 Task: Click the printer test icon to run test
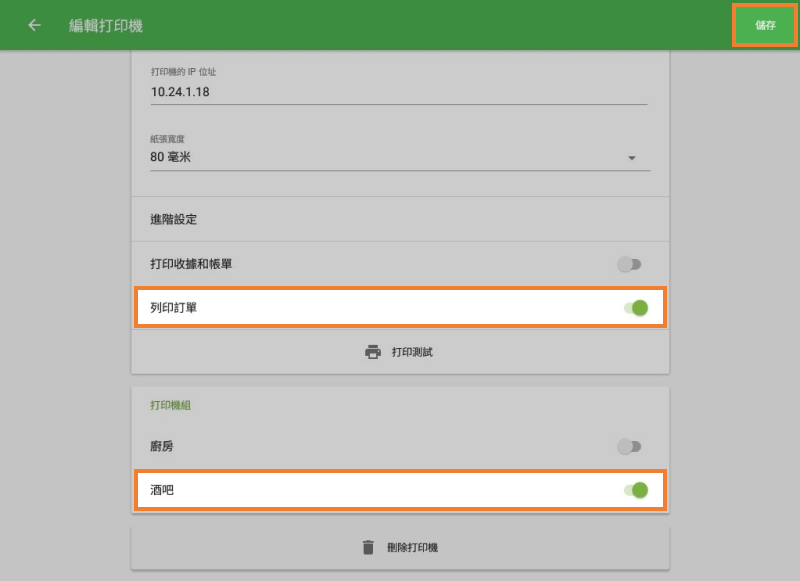click(x=374, y=351)
